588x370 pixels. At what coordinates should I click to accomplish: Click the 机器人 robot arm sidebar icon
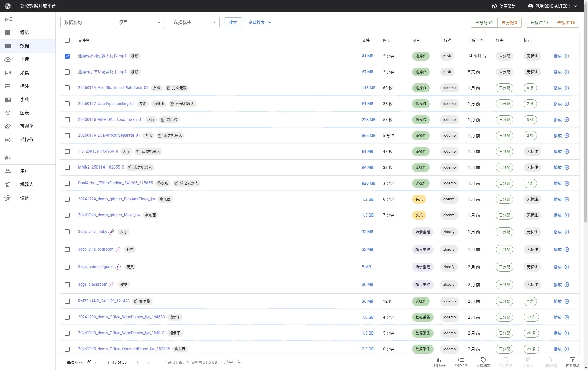point(8,185)
